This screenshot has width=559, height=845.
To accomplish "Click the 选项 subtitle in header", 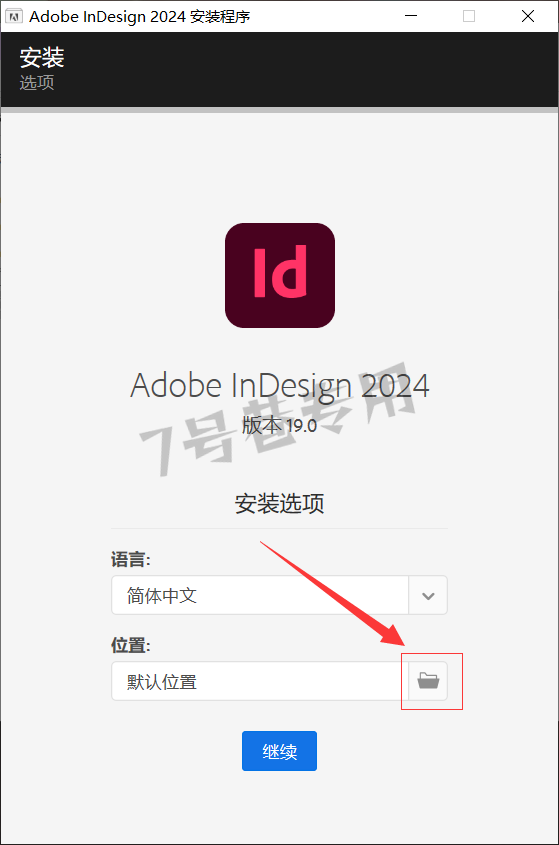I will (x=37, y=82).
